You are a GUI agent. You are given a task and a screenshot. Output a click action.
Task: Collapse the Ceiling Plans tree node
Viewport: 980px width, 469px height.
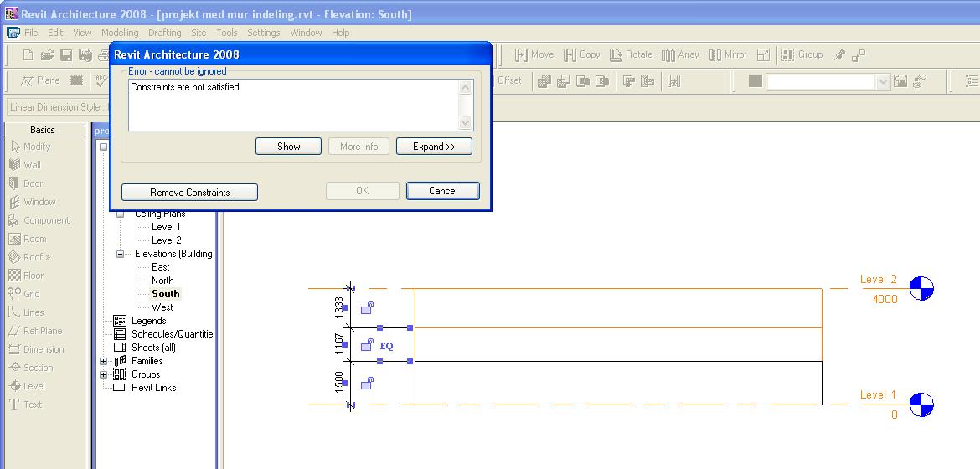pyautogui.click(x=120, y=214)
